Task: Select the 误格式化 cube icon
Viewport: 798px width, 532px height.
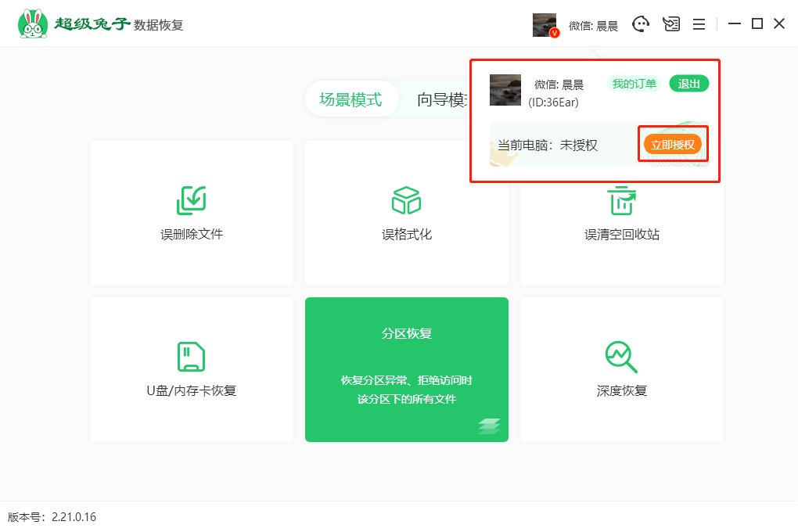Action: point(406,200)
